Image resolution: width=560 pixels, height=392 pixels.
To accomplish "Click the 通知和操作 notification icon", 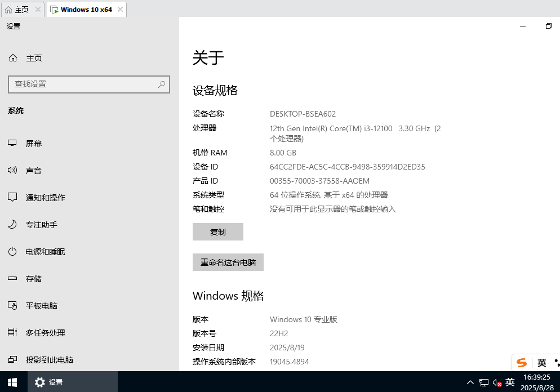I will 12,198.
